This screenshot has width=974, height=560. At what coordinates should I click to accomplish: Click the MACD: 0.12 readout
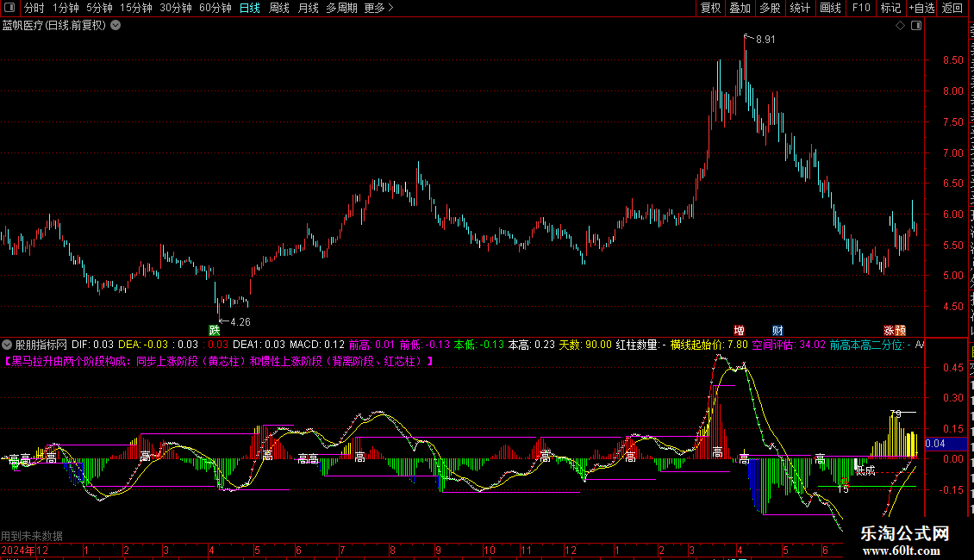coord(317,345)
